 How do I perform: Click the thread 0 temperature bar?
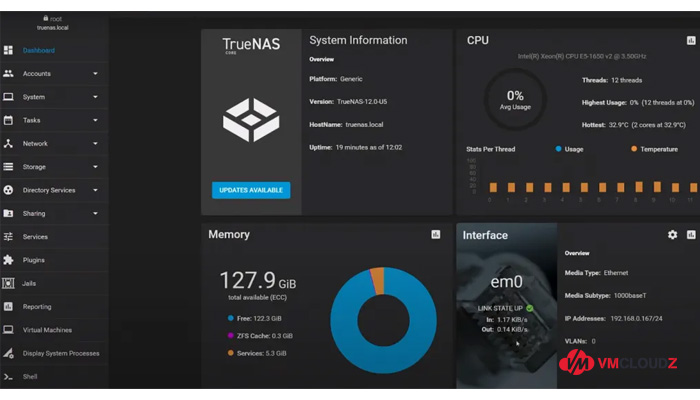coord(493,188)
